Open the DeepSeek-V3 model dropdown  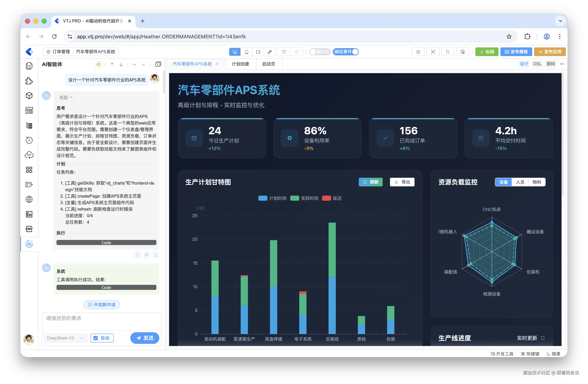(66, 338)
